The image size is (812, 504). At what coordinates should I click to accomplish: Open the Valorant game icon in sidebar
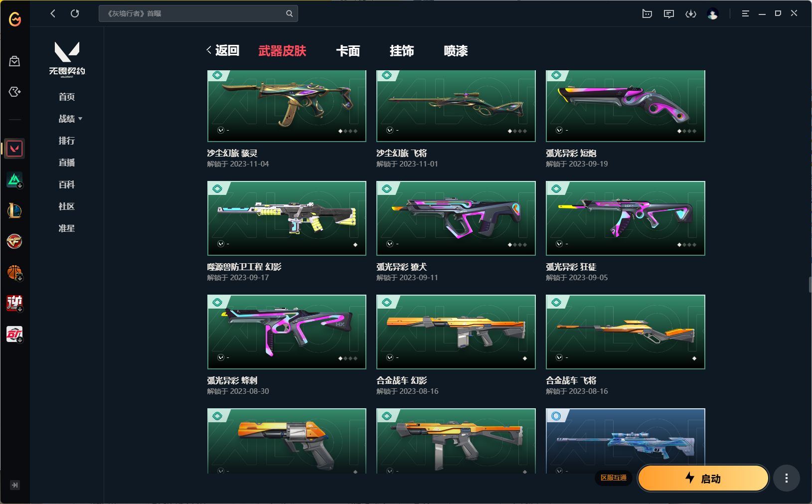tap(14, 149)
